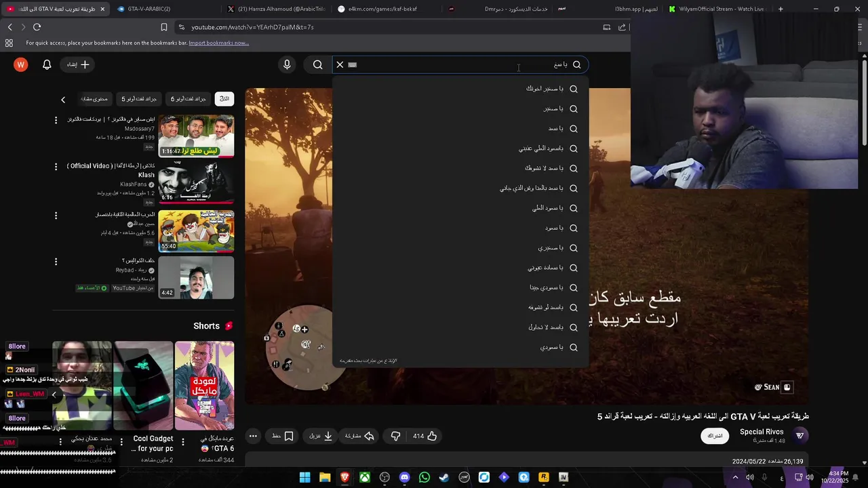Open options menu for the Madossary7 video

click(56, 120)
